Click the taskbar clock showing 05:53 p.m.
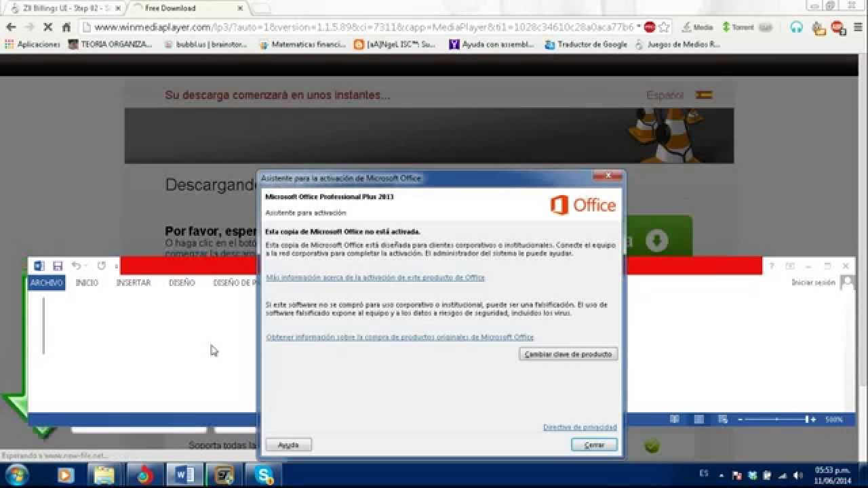868x488 pixels. (833, 474)
